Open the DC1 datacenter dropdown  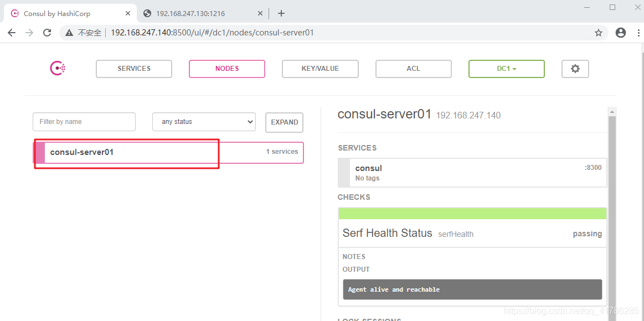507,69
